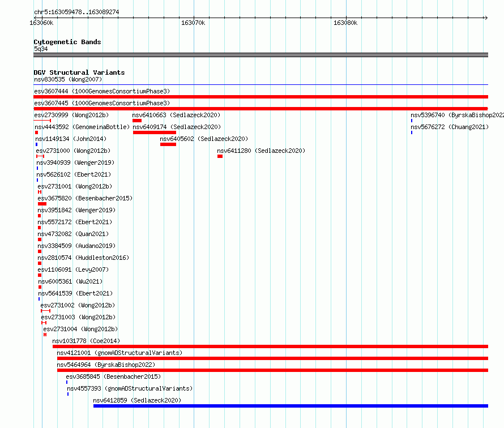Click the esv2731003 (Wong2012b) label
504x428 pixels.
click(78, 317)
